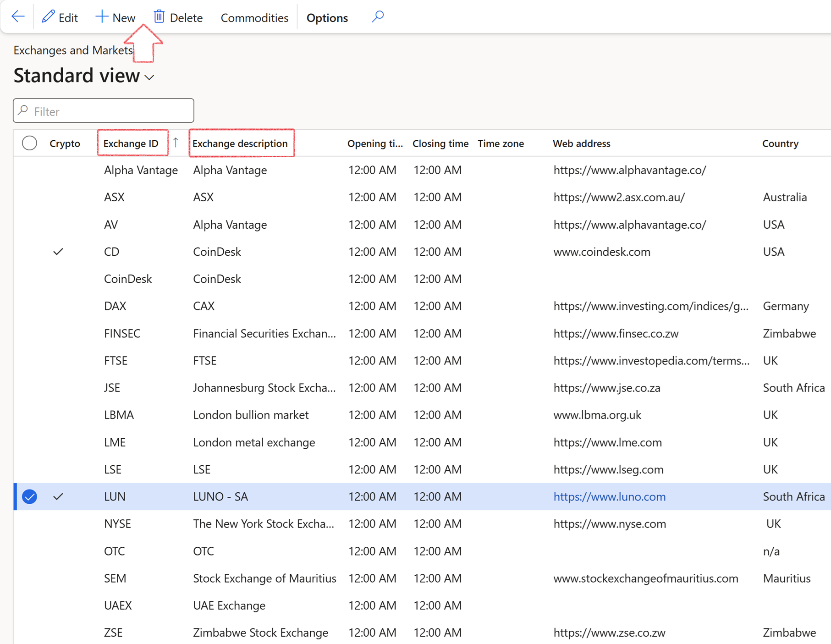Image resolution: width=831 pixels, height=644 pixels.
Task: Select the JSE exchange ID cell
Action: pos(112,388)
